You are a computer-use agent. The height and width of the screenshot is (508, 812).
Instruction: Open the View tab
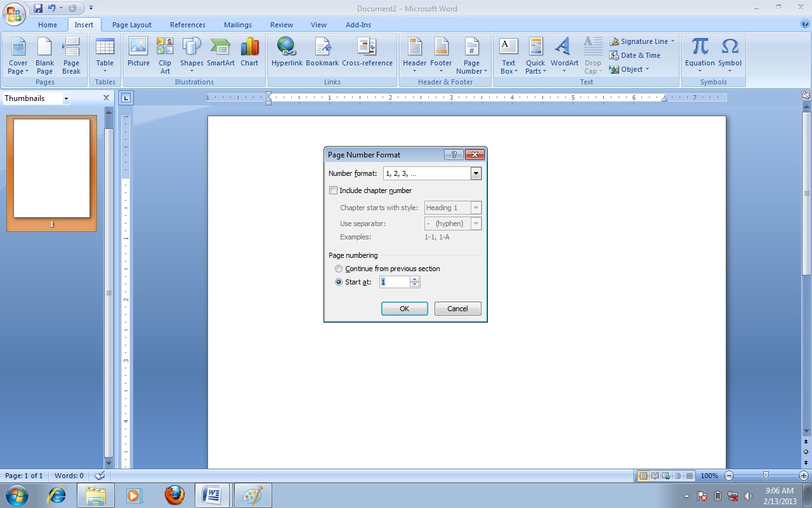pyautogui.click(x=318, y=25)
